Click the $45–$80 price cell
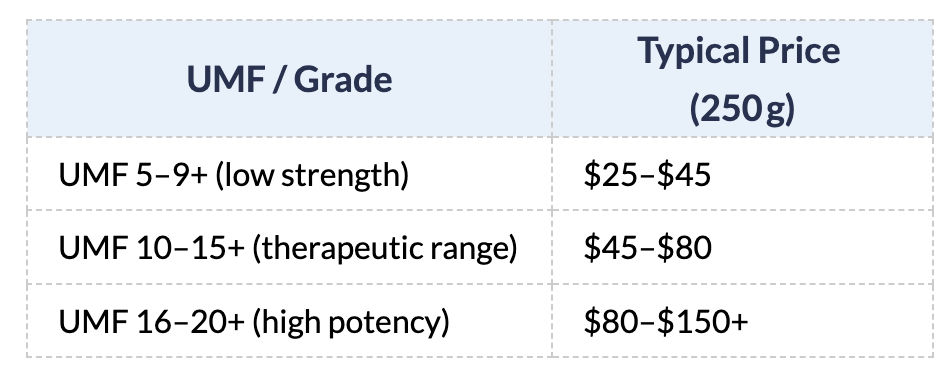948x372 pixels. point(742,247)
